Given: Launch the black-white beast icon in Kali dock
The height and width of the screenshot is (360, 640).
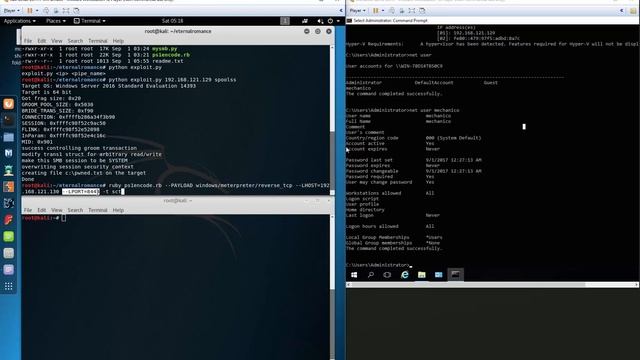Looking at the screenshot, I should pos(9,203).
